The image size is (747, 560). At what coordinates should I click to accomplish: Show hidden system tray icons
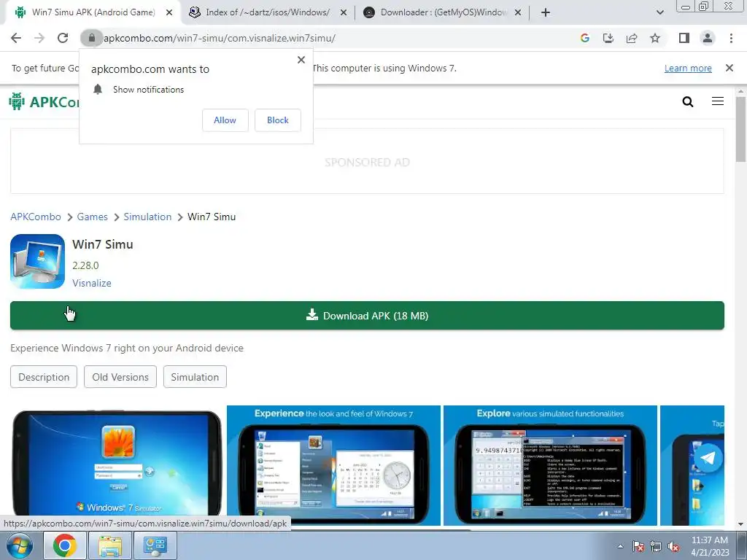click(620, 546)
